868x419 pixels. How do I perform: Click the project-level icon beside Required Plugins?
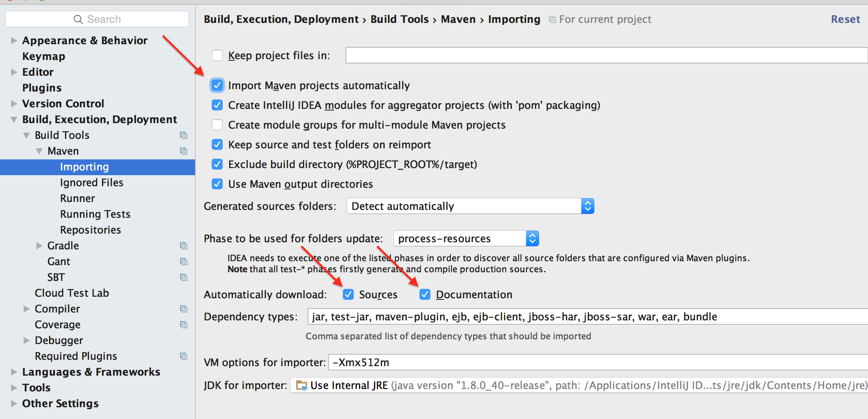pyautogui.click(x=184, y=356)
